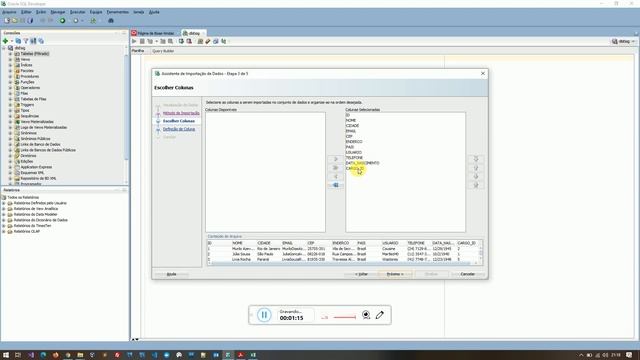
Task: Select Funções in the connections tree
Action: click(27, 82)
